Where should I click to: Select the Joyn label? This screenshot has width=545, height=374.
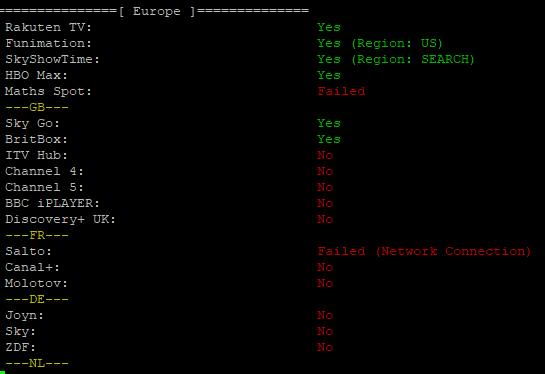point(24,315)
